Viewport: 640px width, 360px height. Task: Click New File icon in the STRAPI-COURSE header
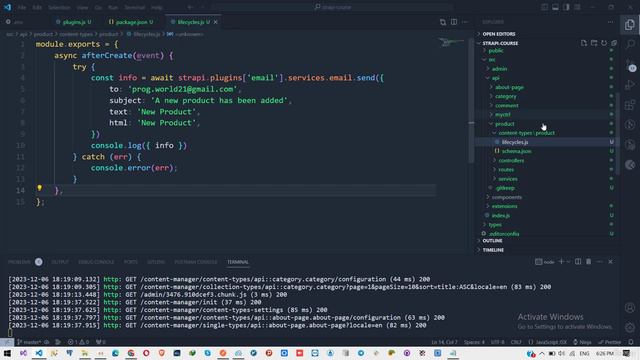tap(584, 43)
